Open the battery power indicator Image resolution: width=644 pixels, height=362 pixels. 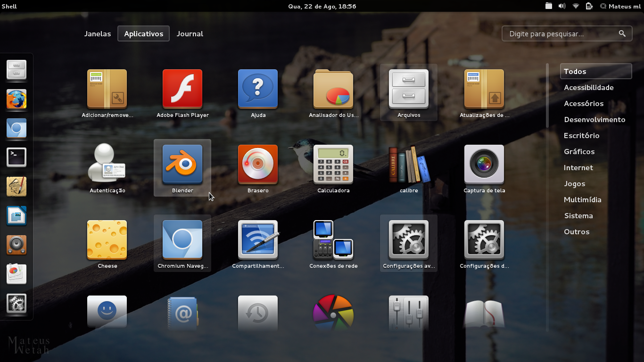tap(589, 6)
